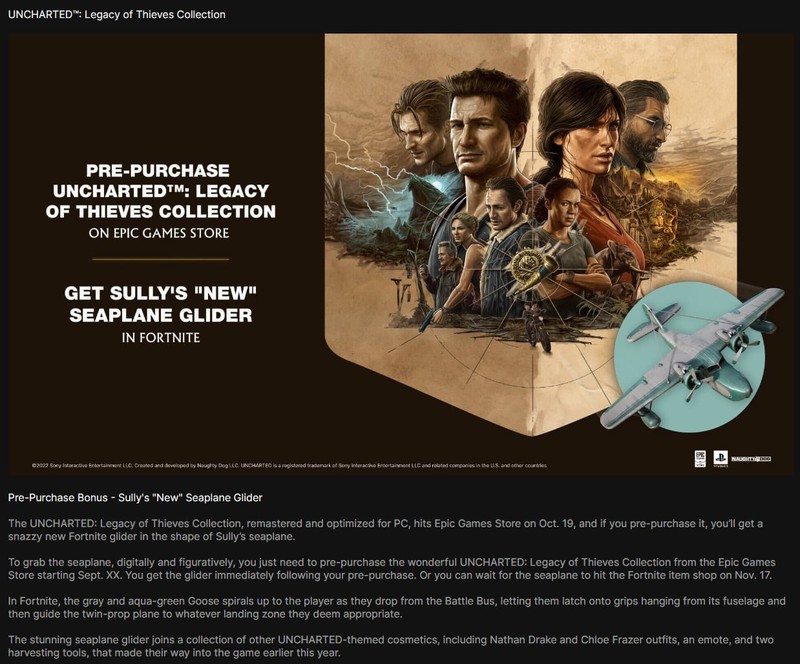Click the Pre-Purchase Bonus heading

pyautogui.click(x=135, y=498)
